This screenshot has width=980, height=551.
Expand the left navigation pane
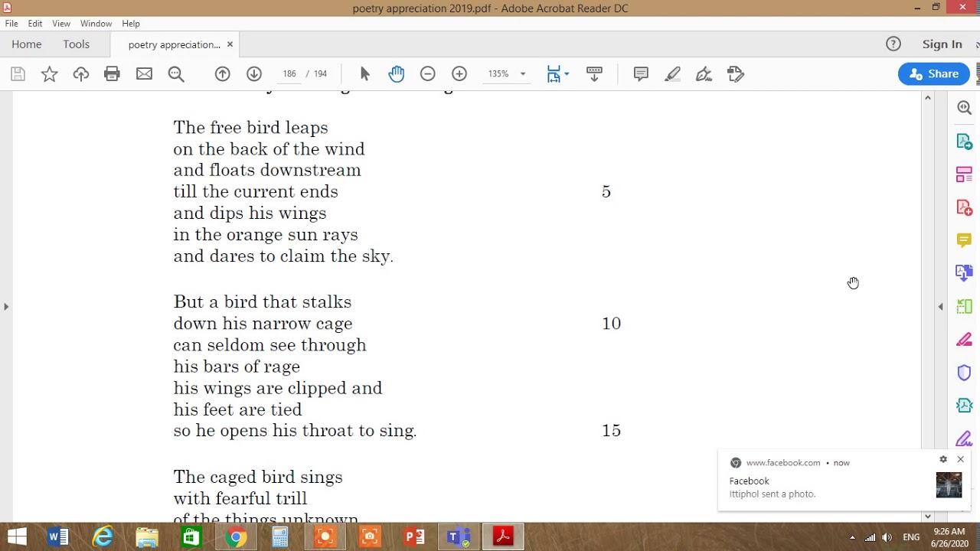coord(6,307)
